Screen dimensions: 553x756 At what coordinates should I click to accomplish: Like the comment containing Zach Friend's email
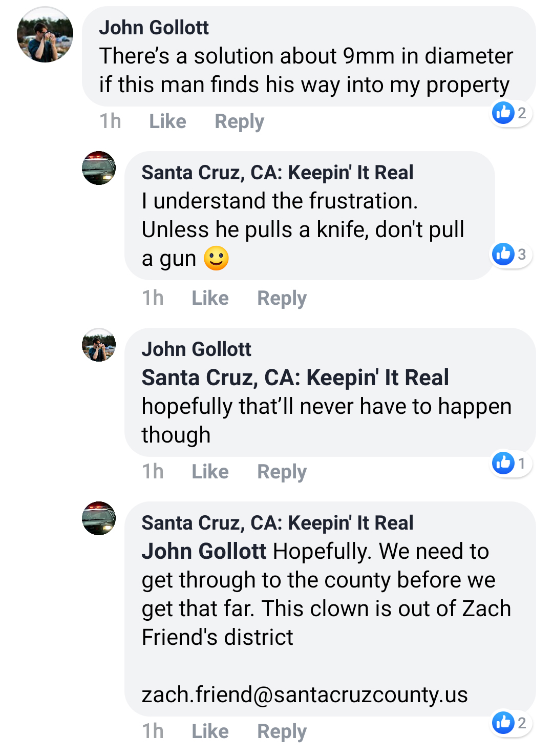210,731
